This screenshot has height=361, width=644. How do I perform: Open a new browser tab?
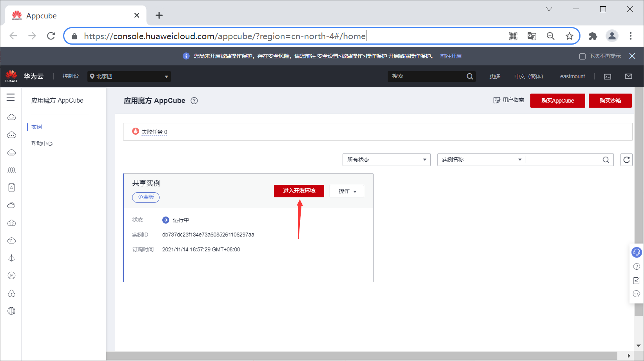click(x=159, y=15)
